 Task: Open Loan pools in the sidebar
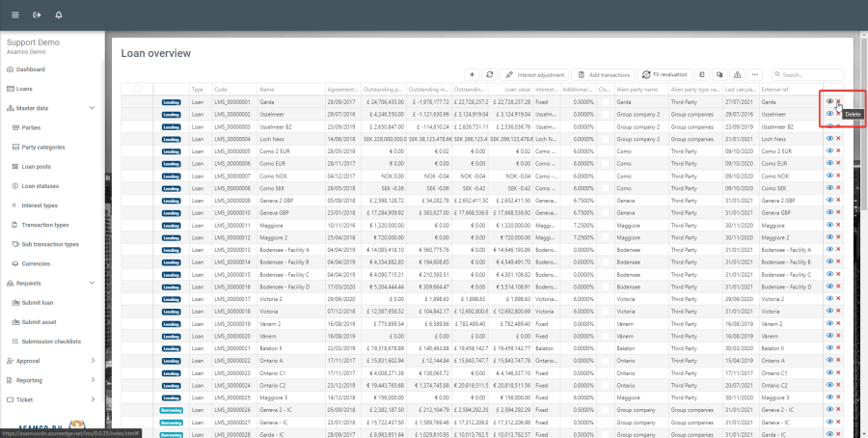pyautogui.click(x=38, y=166)
